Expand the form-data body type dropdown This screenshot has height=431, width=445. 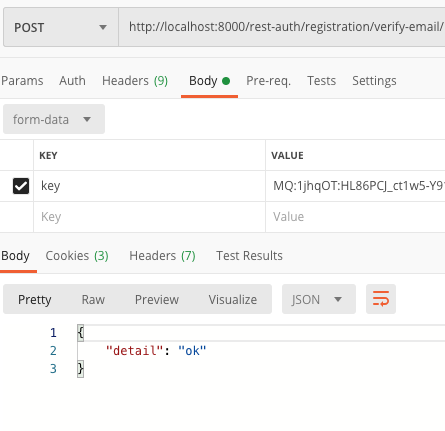54,119
